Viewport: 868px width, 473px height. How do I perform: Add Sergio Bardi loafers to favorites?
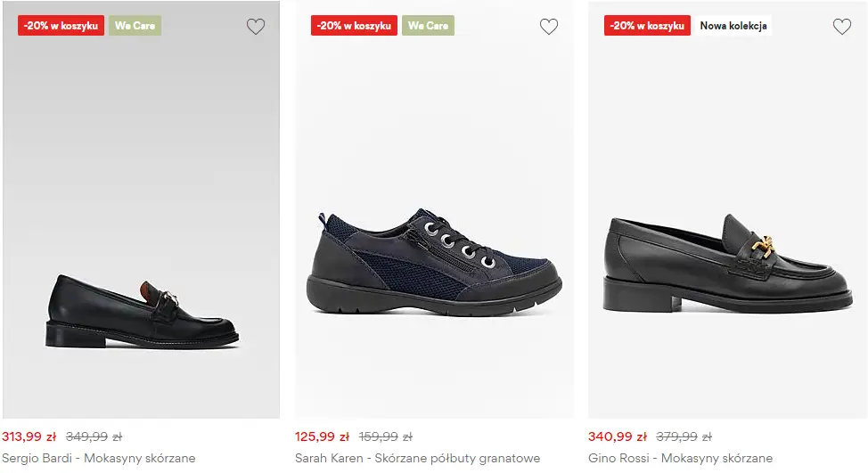[256, 27]
